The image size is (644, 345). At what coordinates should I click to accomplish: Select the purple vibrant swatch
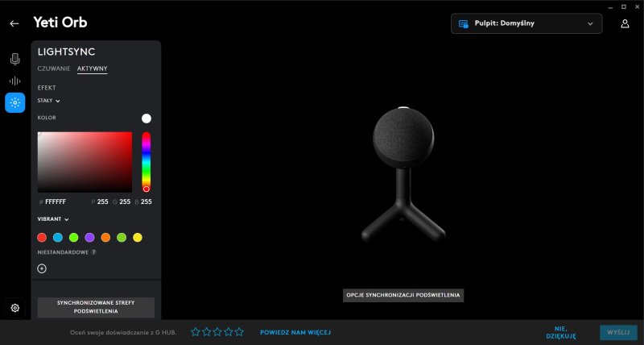click(89, 237)
